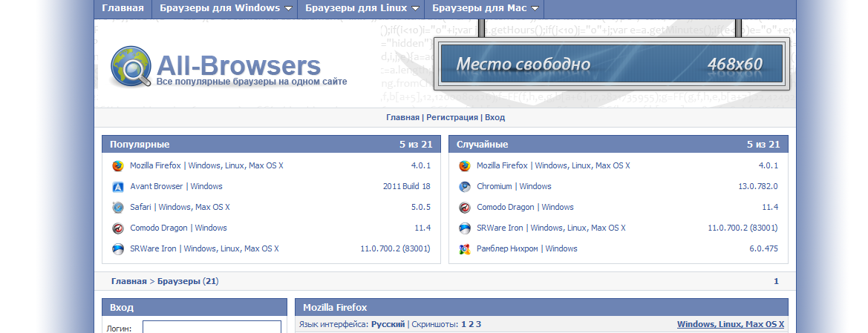
Task: Open Comodo Dragon link in Случайные
Action: tap(525, 207)
